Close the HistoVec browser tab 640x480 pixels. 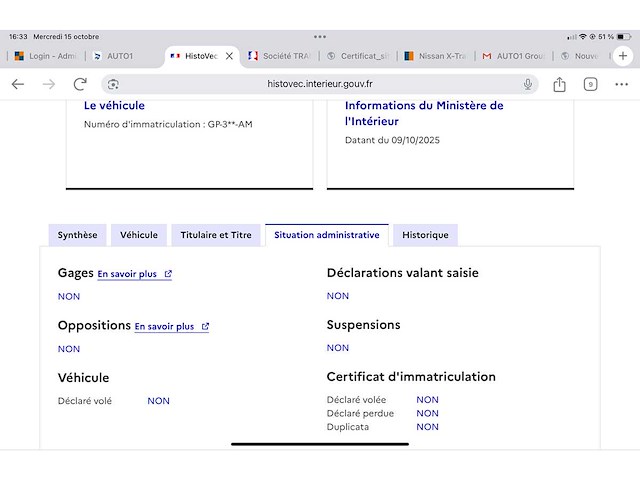[x=229, y=56]
